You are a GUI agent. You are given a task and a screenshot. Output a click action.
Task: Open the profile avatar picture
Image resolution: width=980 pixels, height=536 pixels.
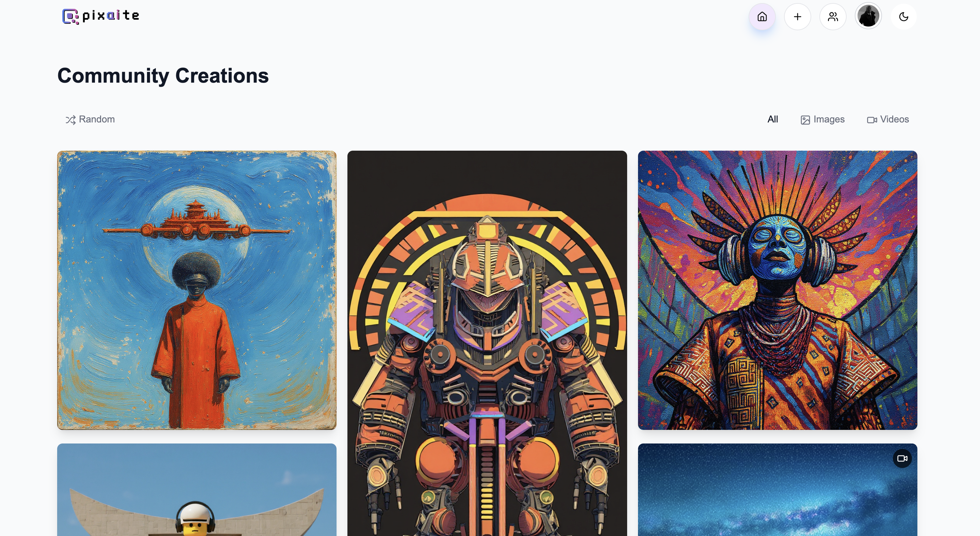868,16
